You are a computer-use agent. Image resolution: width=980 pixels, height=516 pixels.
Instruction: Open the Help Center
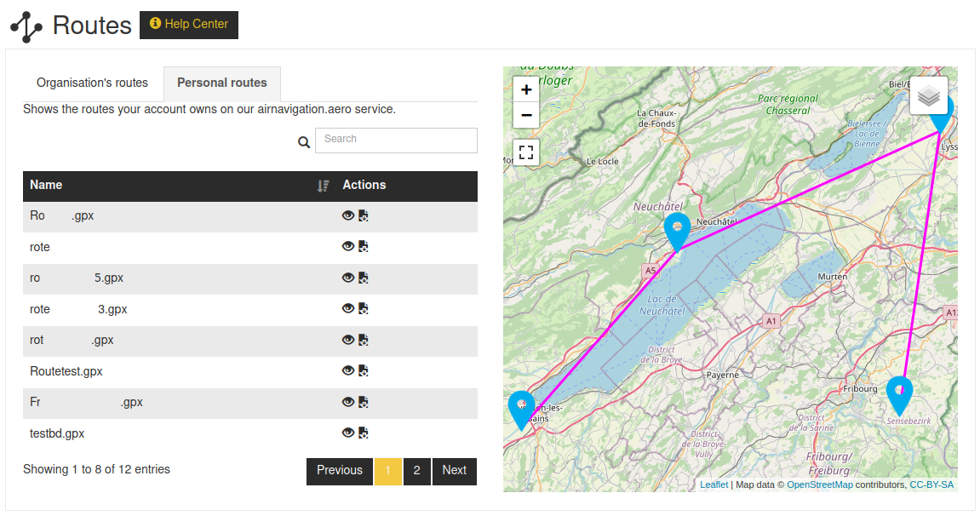click(x=189, y=25)
